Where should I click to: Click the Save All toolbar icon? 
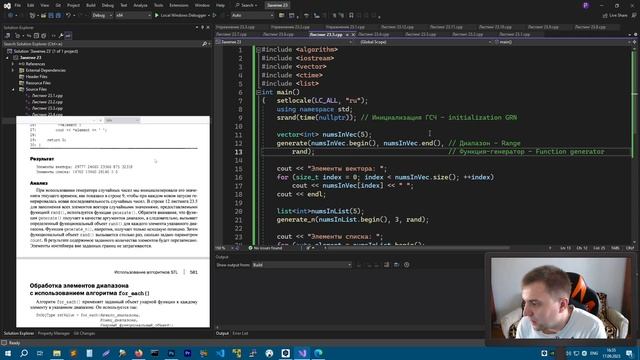58,16
